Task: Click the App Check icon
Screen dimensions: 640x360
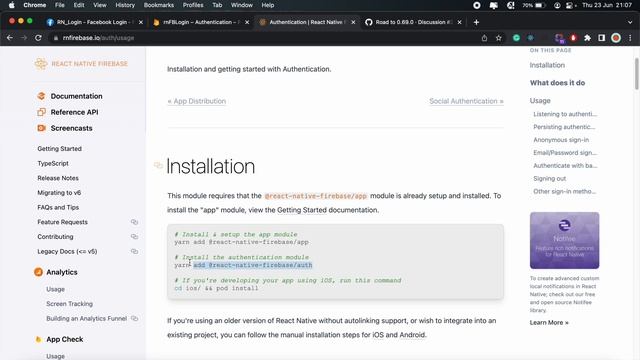Action: [38, 339]
